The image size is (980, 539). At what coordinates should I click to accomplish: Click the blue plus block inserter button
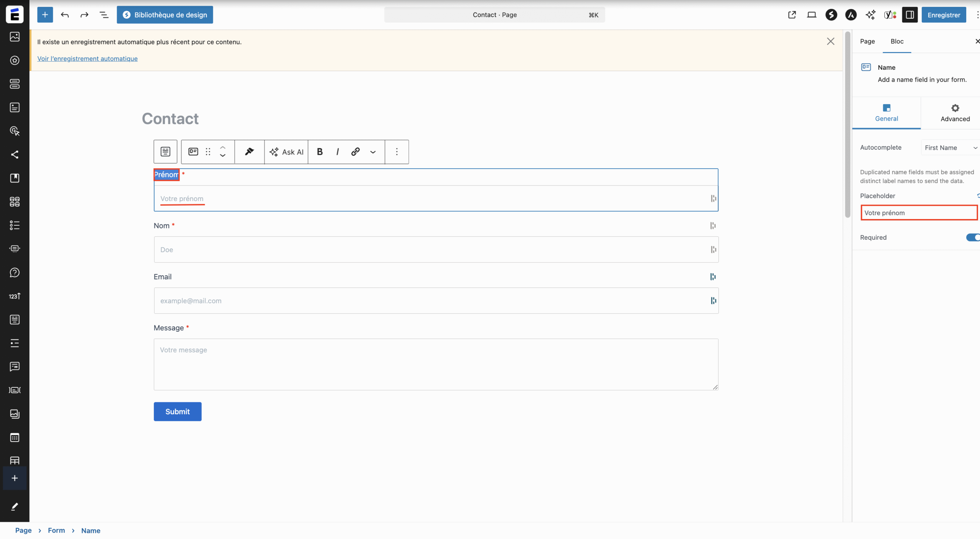click(x=45, y=15)
